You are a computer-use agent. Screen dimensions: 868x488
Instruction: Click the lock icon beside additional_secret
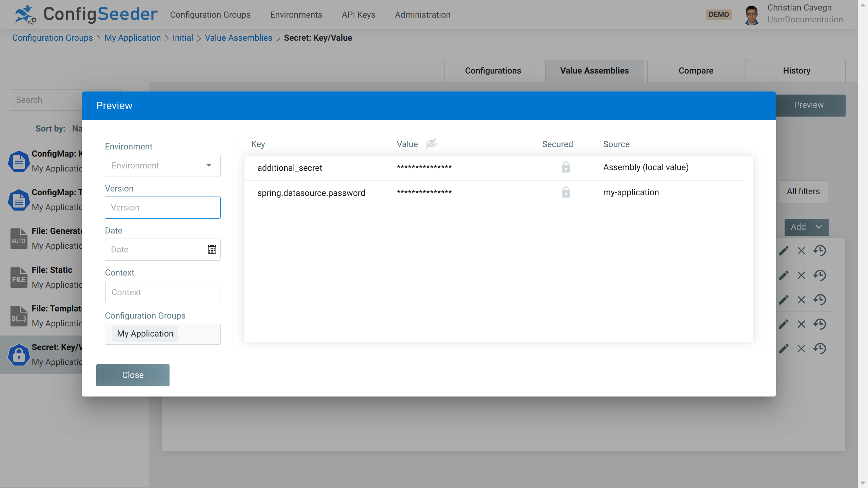pos(566,167)
